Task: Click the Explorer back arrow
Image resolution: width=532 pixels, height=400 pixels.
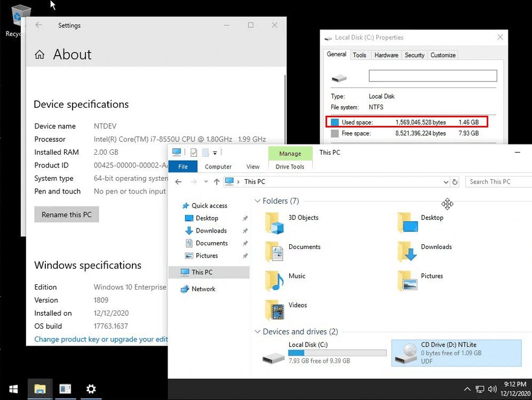Action: click(178, 182)
